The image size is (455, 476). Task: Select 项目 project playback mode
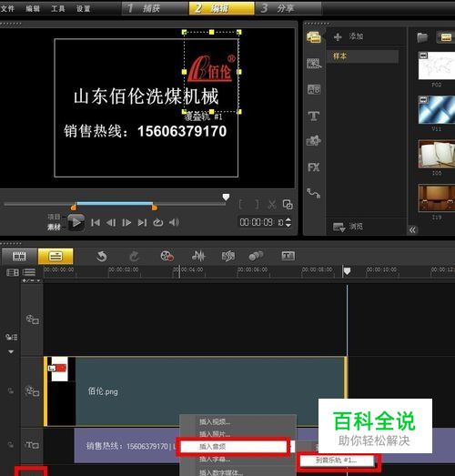(x=54, y=217)
